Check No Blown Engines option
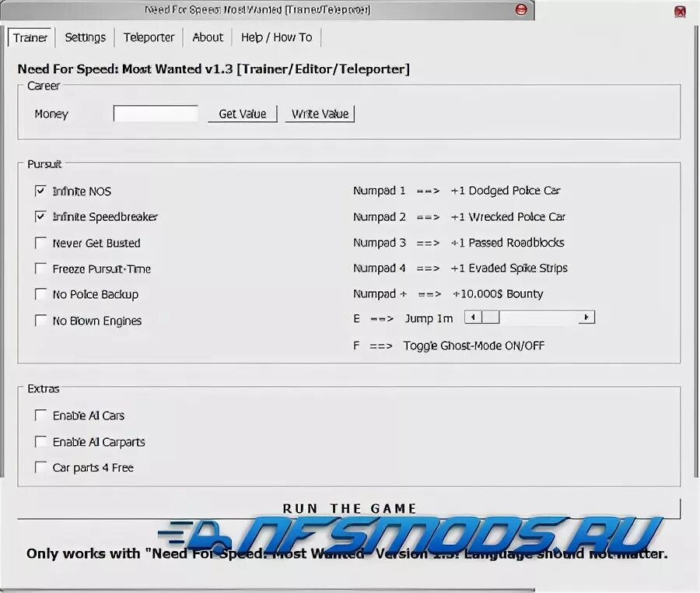This screenshot has height=593, width=700. (x=40, y=321)
